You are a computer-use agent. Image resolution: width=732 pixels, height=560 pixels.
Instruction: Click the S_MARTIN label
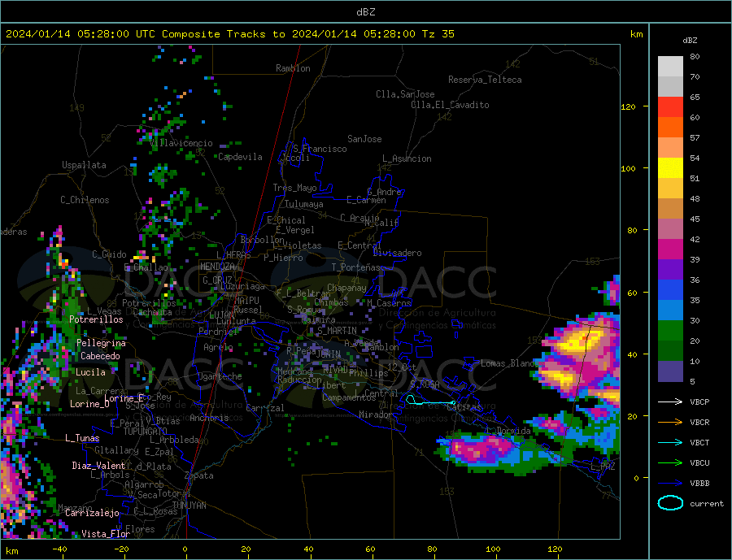[x=337, y=331]
